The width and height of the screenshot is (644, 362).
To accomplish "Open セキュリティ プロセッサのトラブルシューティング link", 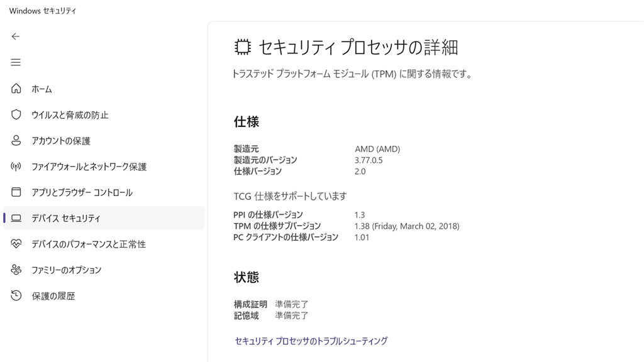I will (311, 341).
